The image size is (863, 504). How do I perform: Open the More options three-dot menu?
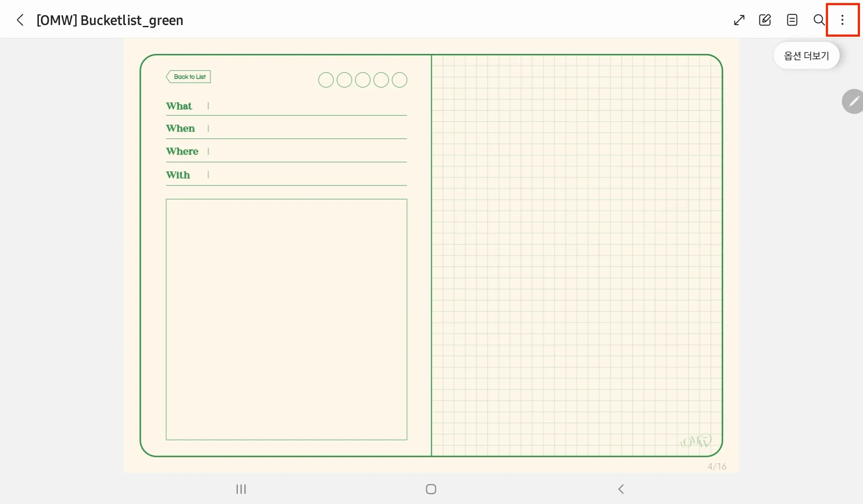pos(842,20)
